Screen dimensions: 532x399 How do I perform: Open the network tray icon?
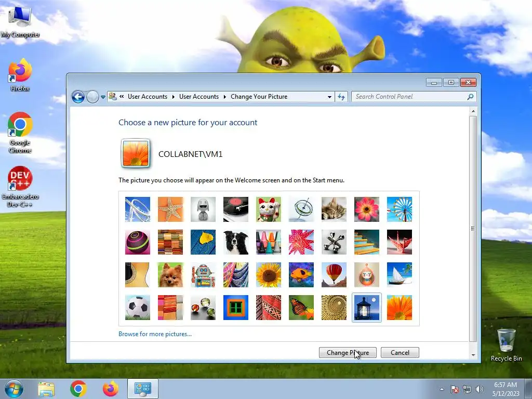467,389
